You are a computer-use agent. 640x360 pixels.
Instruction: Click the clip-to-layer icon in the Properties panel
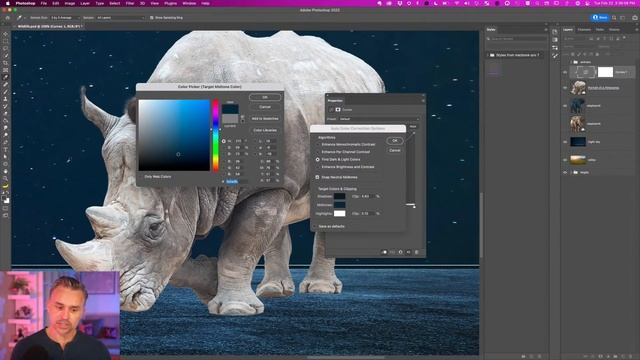click(x=384, y=252)
